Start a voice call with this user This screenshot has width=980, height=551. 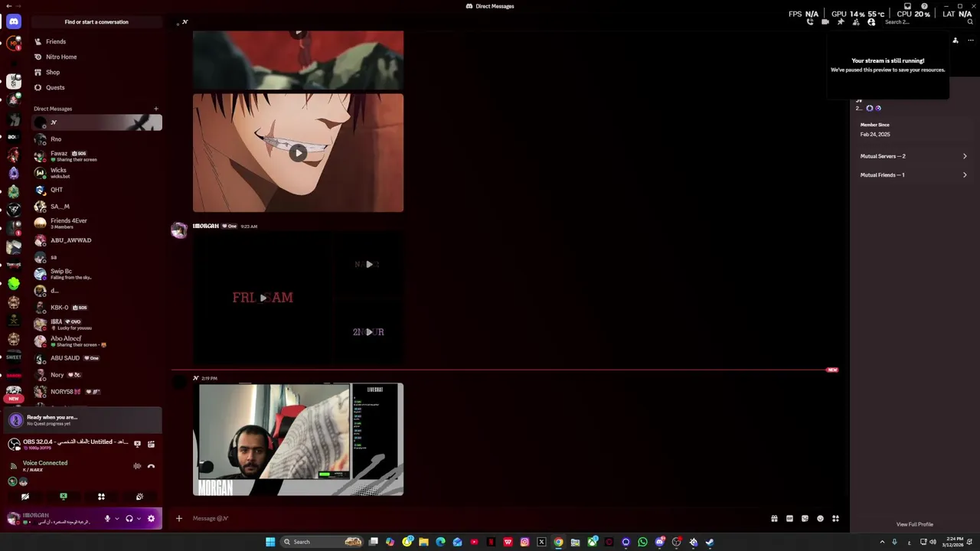click(810, 22)
